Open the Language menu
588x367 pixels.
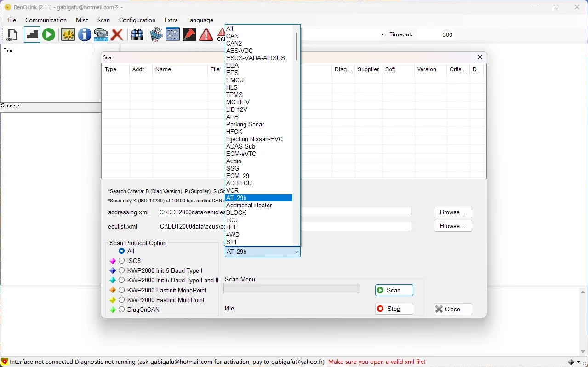[200, 20]
